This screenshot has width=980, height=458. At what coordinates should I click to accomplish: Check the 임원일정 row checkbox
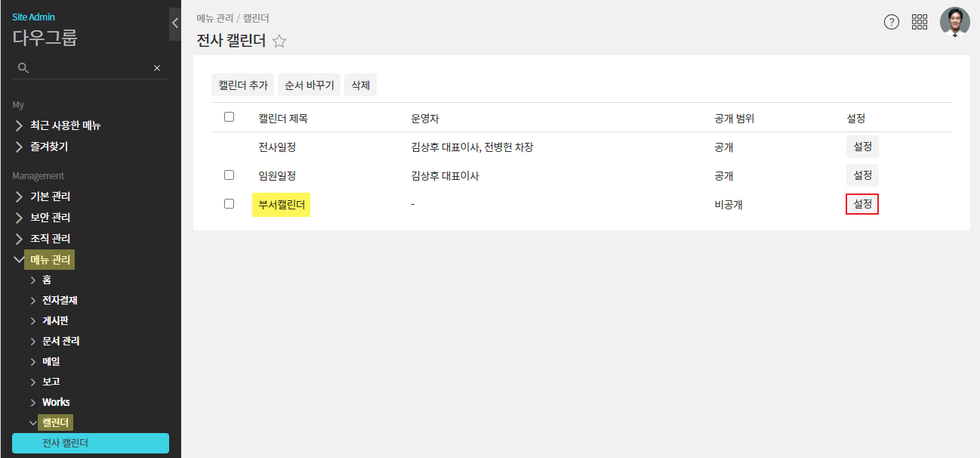[230, 175]
